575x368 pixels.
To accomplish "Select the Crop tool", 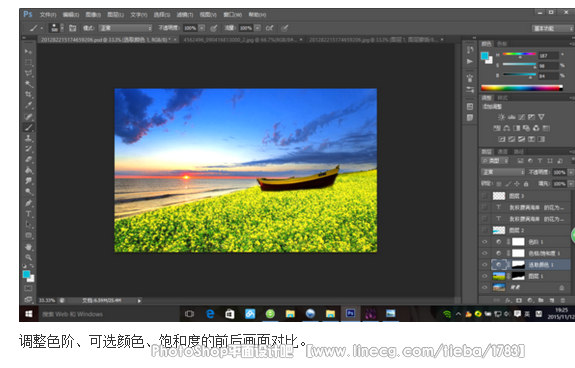I will pyautogui.click(x=28, y=95).
